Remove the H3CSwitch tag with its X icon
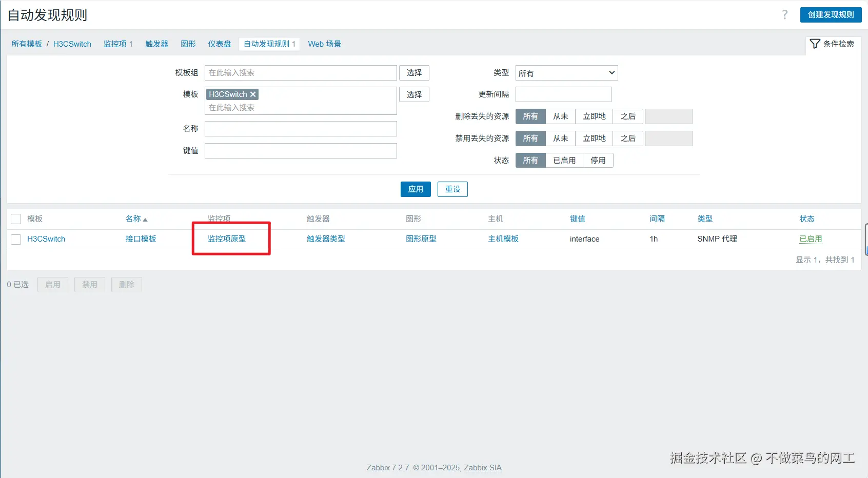 pos(253,94)
